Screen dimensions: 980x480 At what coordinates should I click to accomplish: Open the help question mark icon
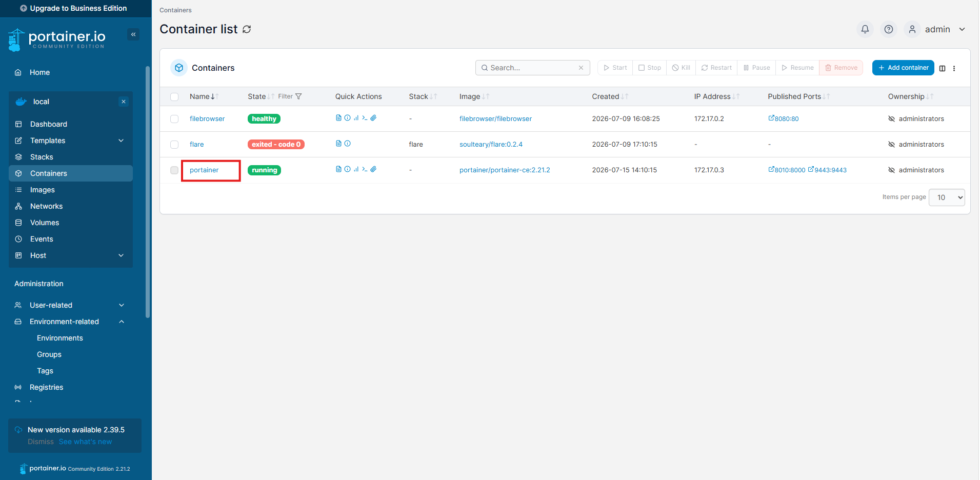[x=889, y=29]
